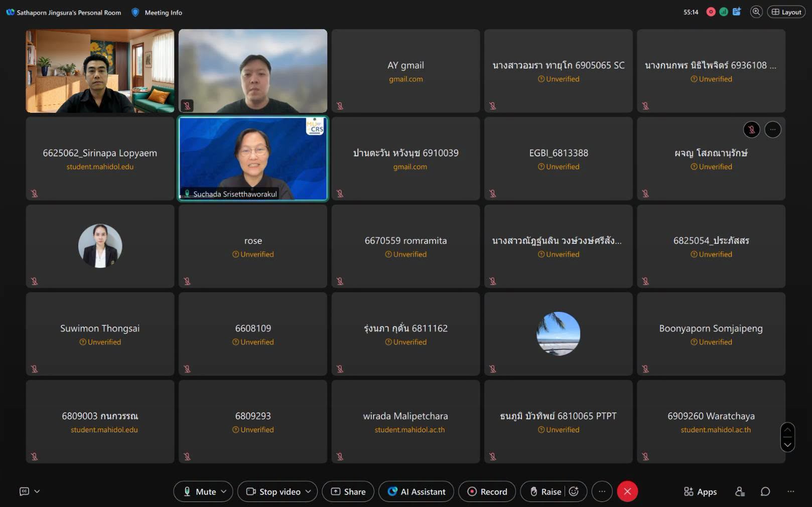Toggle mute icon on ผจญ โสภณานุรักษ์ tile
Image resolution: width=812 pixels, height=507 pixels.
[751, 130]
